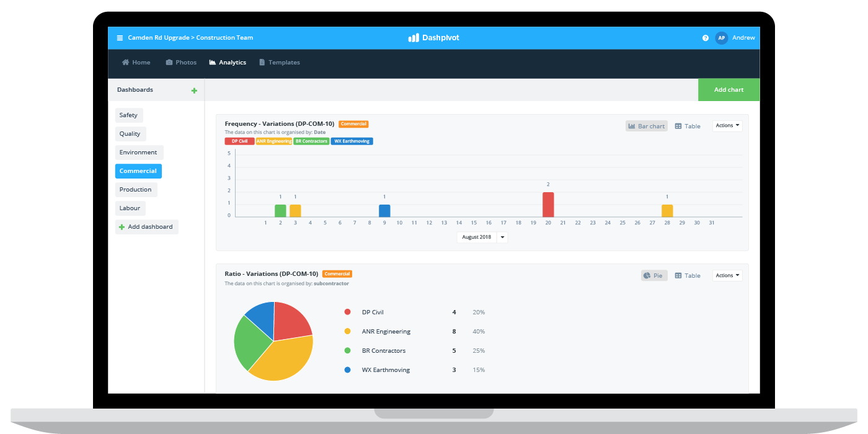Image resolution: width=868 pixels, height=434 pixels.
Task: Click the Add chart button
Action: point(728,90)
